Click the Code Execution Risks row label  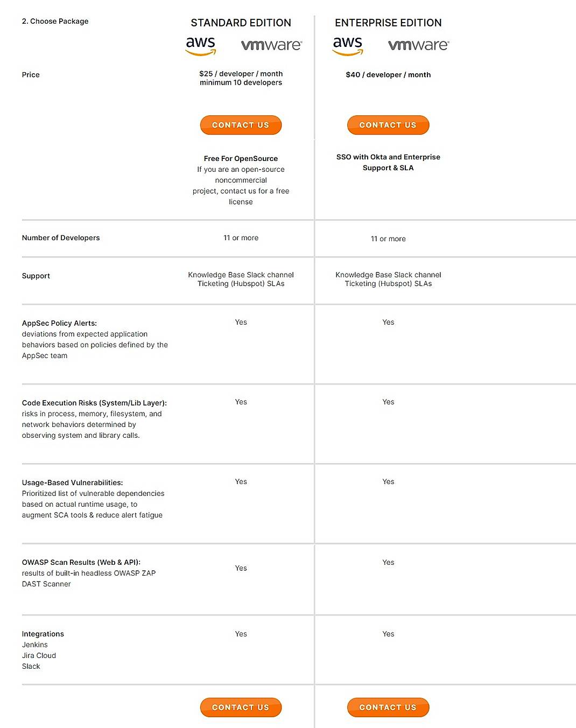pos(94,403)
